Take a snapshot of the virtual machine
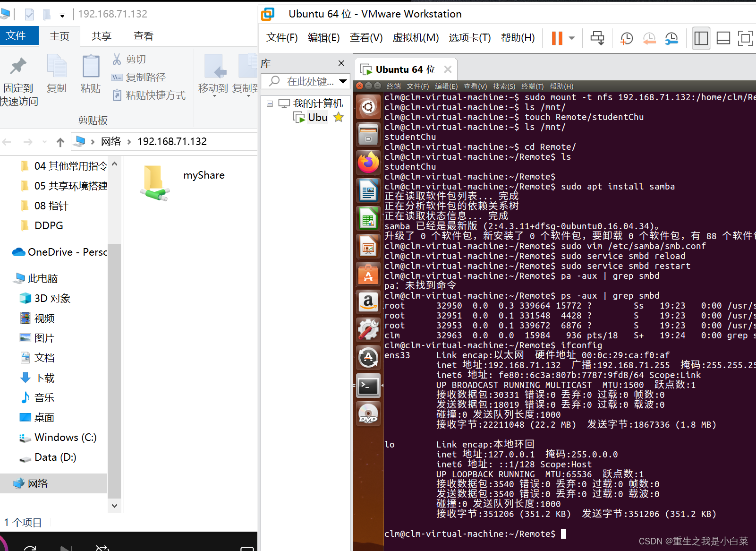Image resolution: width=756 pixels, height=551 pixels. click(626, 38)
